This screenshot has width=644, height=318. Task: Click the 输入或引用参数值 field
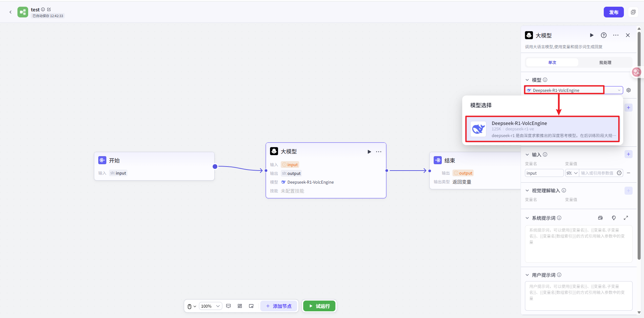click(x=597, y=173)
